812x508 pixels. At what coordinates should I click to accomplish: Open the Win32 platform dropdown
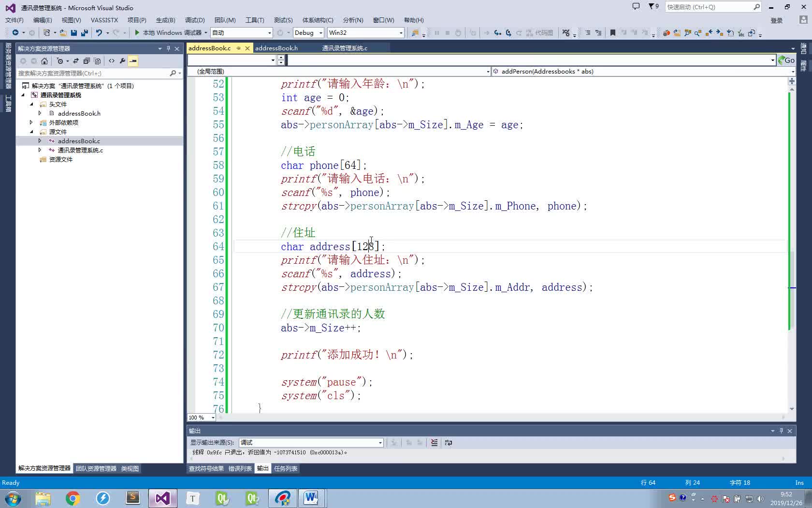coord(365,32)
